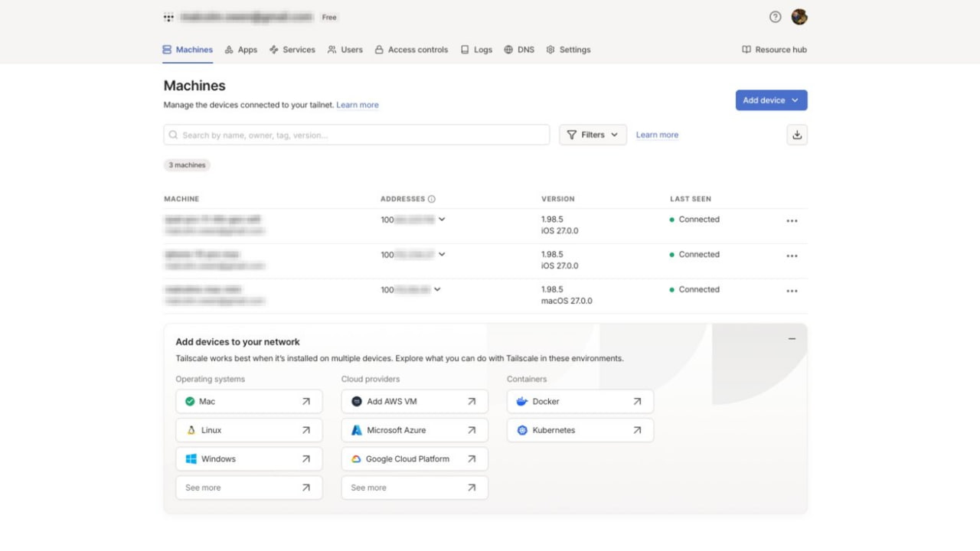Open the Settings tab
980x551 pixels.
(x=568, y=50)
